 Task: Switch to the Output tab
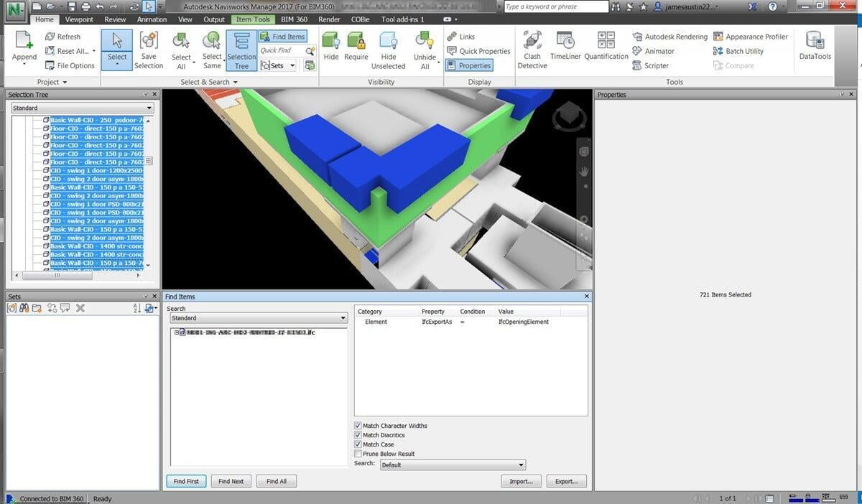click(x=214, y=19)
